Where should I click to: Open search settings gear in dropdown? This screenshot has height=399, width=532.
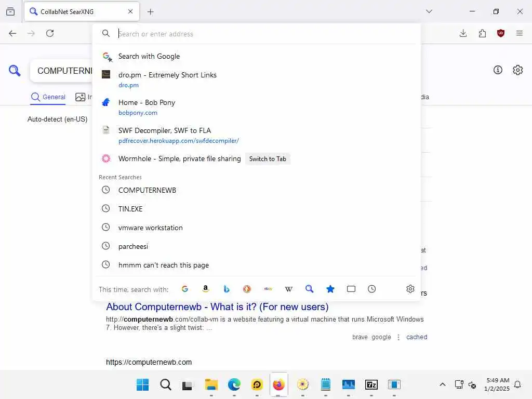click(x=410, y=289)
